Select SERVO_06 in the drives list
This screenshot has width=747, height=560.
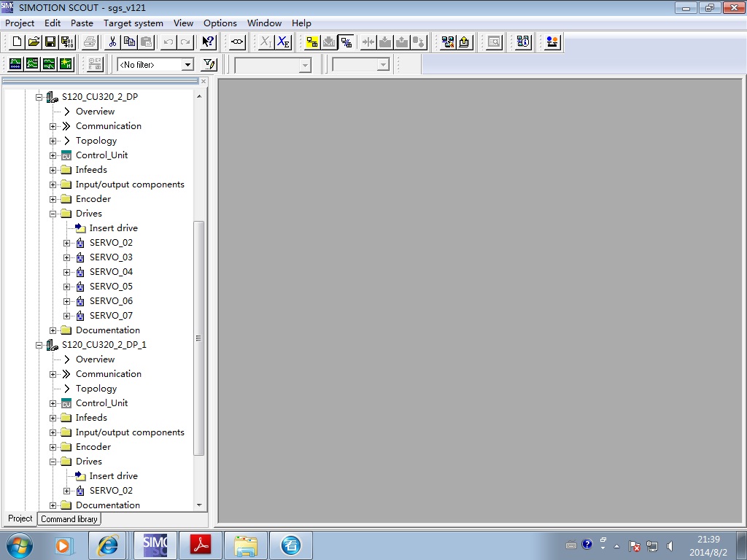point(111,301)
